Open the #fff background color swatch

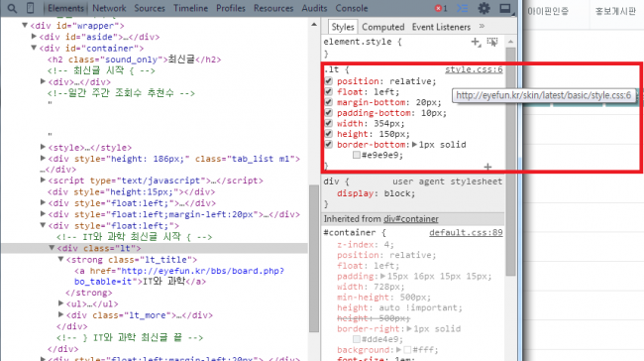(x=407, y=350)
